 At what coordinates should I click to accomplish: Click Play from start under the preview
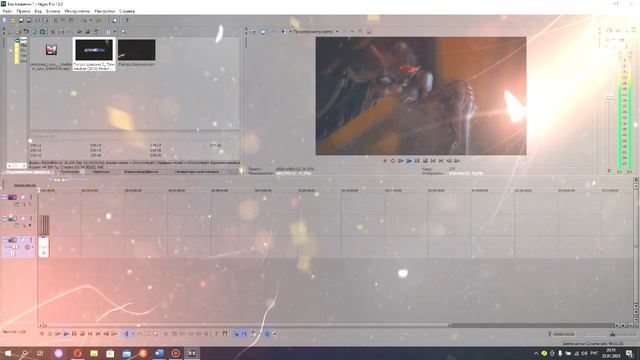coord(401,161)
